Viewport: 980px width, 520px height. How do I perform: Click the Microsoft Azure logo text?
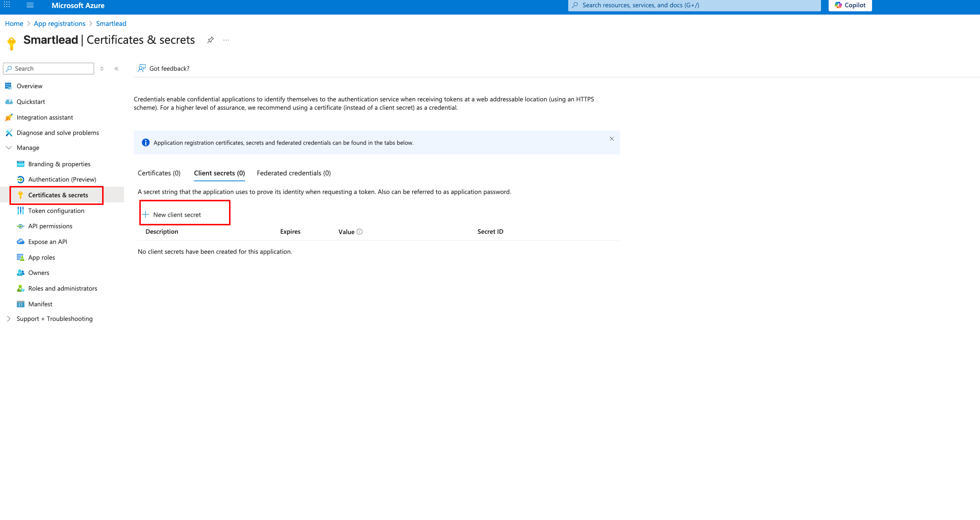[78, 5]
